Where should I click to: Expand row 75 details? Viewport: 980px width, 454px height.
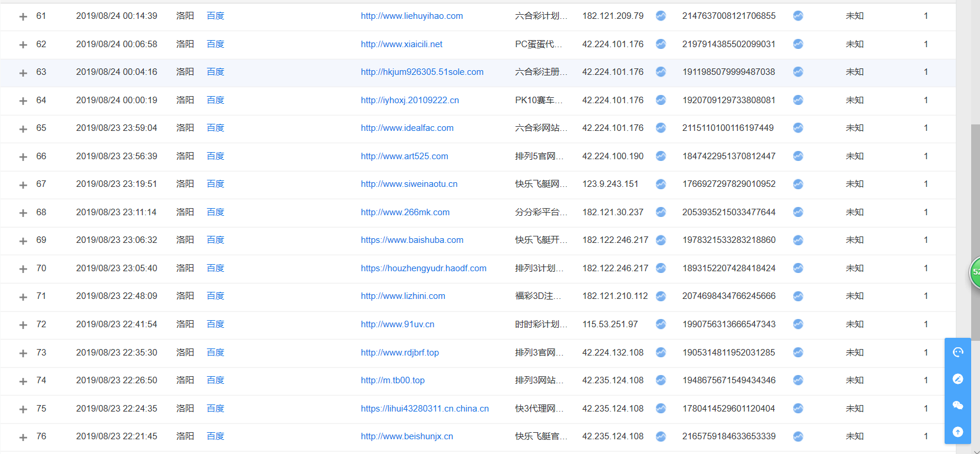(x=23, y=409)
